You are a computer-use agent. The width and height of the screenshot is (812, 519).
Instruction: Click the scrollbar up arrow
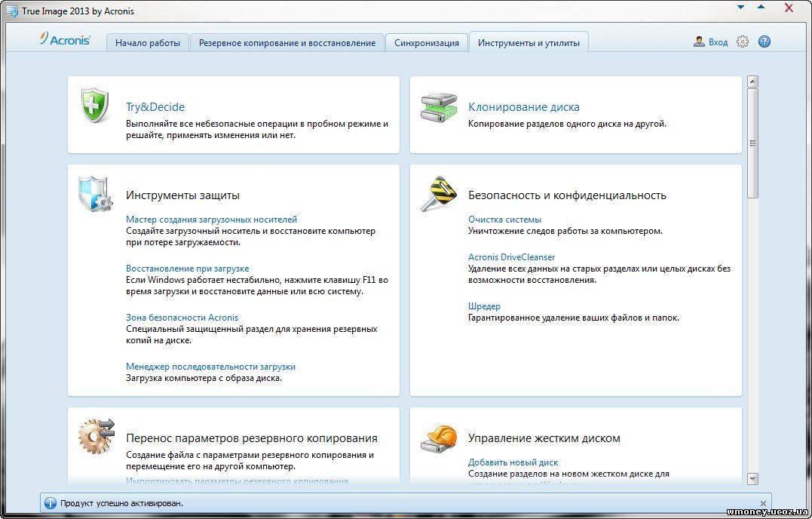click(753, 81)
